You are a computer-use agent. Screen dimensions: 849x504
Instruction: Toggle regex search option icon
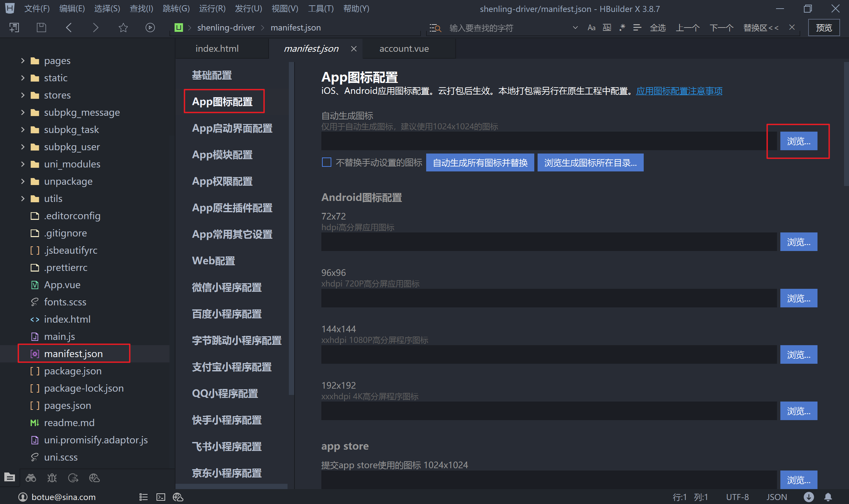coord(622,28)
